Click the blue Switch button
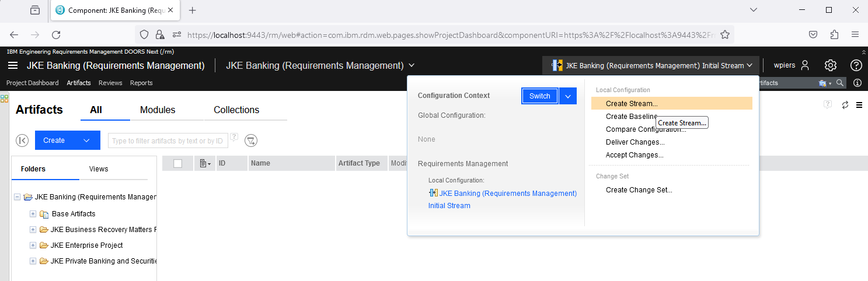The height and width of the screenshot is (281, 868). click(x=539, y=96)
